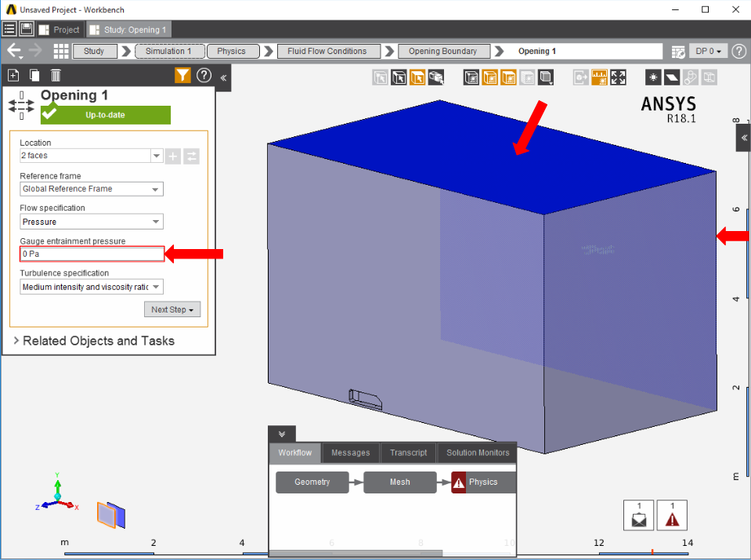
Task: Collapse the bottom workflow panel chevron
Action: point(282,434)
